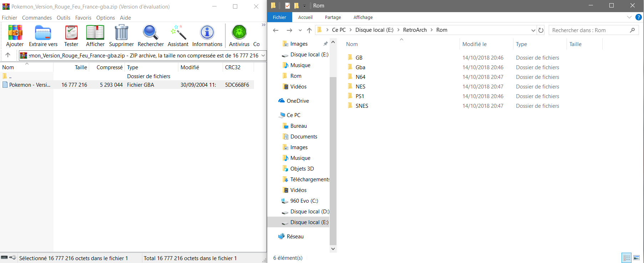This screenshot has height=263, width=644.
Task: Click the Explorer forward arrow
Action: pos(289,30)
